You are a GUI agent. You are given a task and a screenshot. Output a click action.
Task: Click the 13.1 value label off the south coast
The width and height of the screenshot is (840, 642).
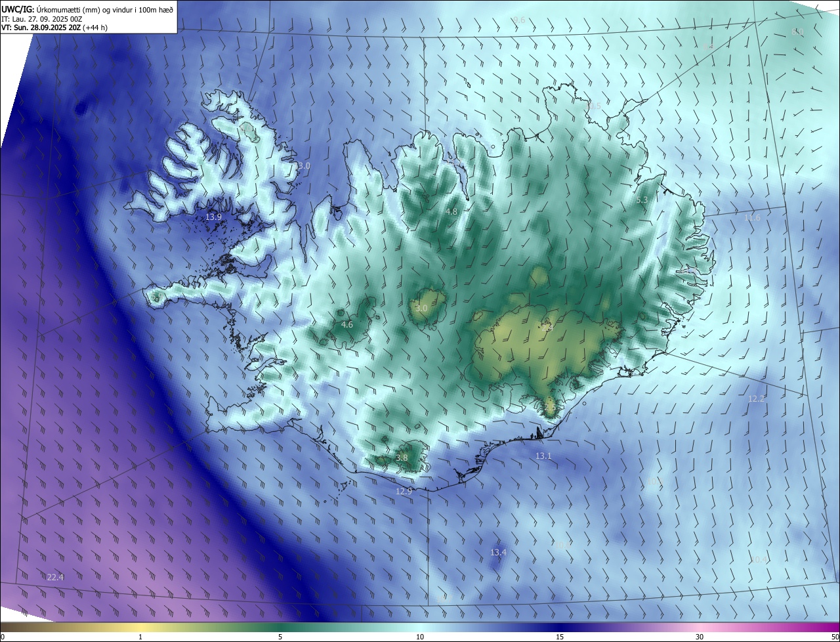[543, 456]
